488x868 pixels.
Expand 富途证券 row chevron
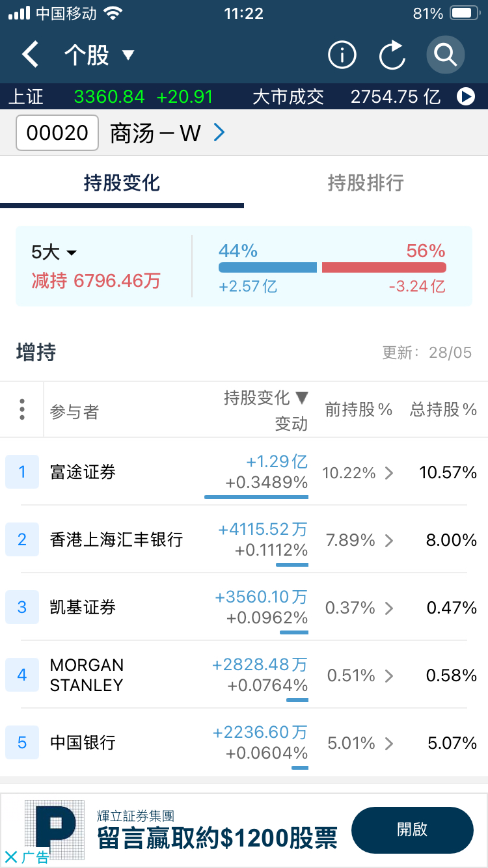(x=389, y=473)
